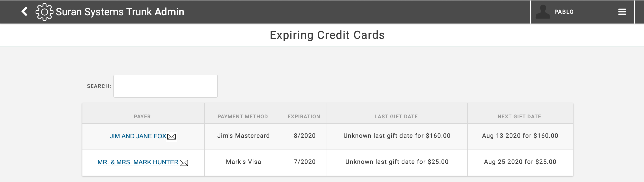Sort by the Payer column header
The image size is (644, 182).
tap(142, 117)
